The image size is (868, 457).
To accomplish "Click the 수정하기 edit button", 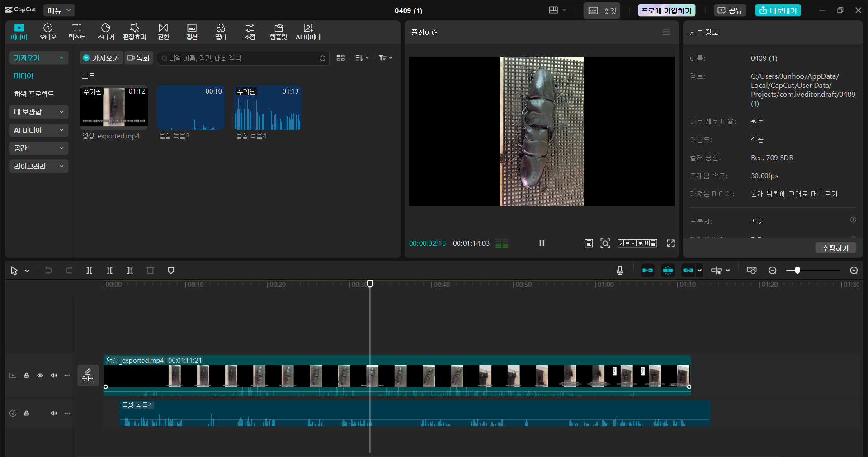I will pyautogui.click(x=835, y=248).
